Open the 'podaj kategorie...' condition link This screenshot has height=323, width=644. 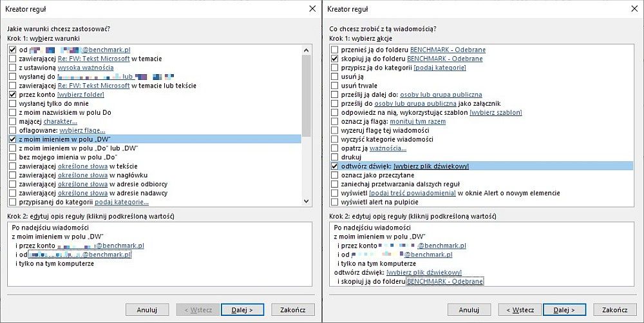click(x=122, y=202)
